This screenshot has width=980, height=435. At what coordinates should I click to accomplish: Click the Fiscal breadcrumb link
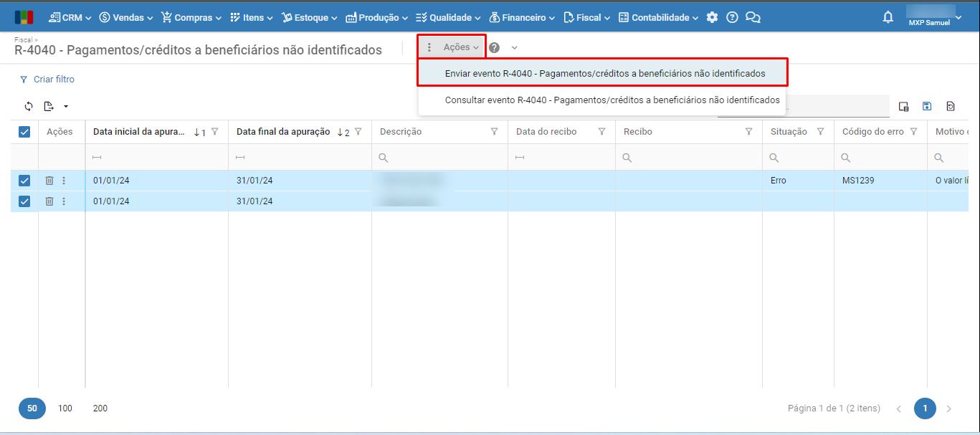23,40
